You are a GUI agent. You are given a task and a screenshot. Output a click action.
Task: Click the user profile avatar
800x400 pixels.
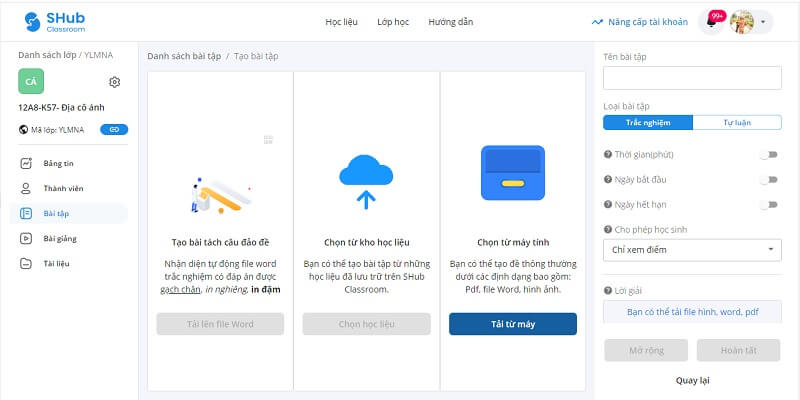pyautogui.click(x=741, y=22)
